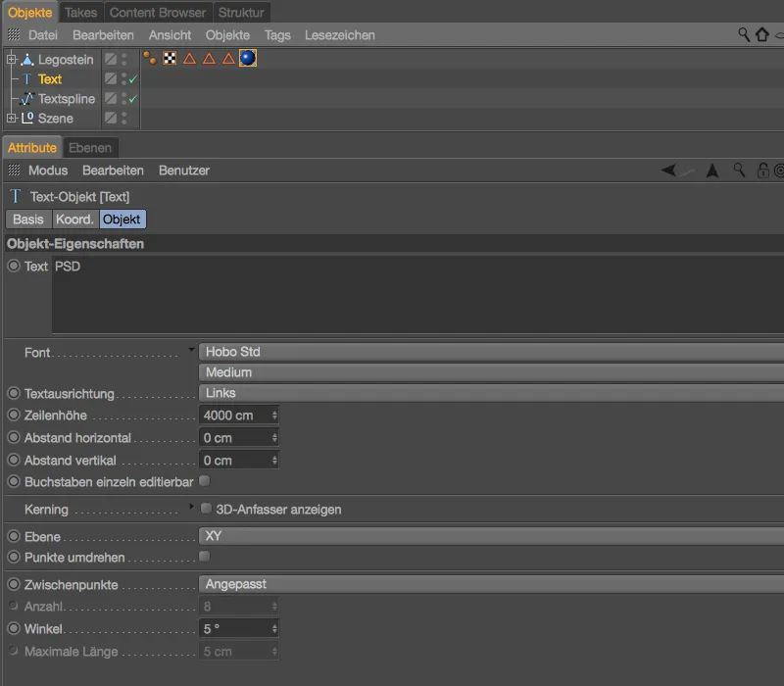Toggle the green checkmark next to Text

click(131, 78)
